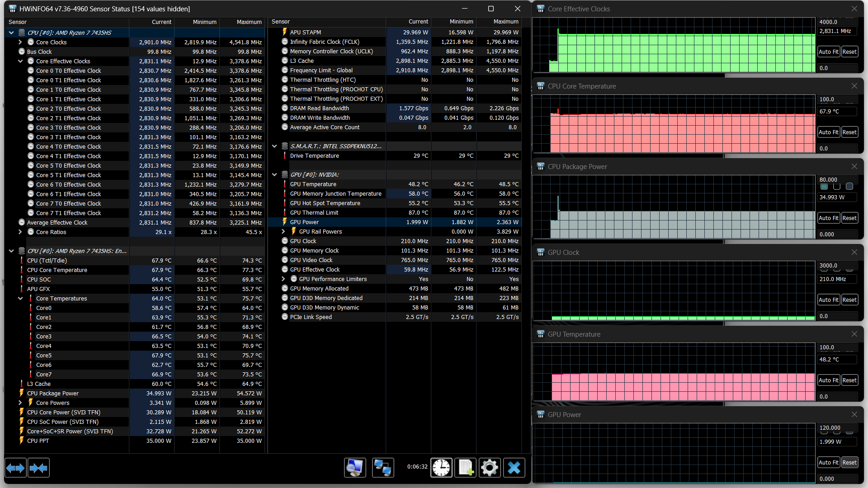The height and width of the screenshot is (488, 868).
Task: Start logging with the document plus icon
Action: (466, 467)
